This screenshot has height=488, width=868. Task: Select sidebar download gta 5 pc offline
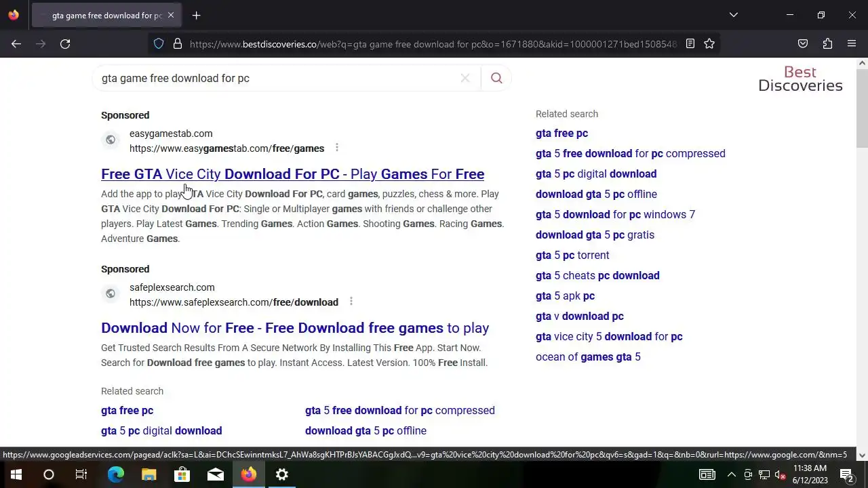coord(596,195)
